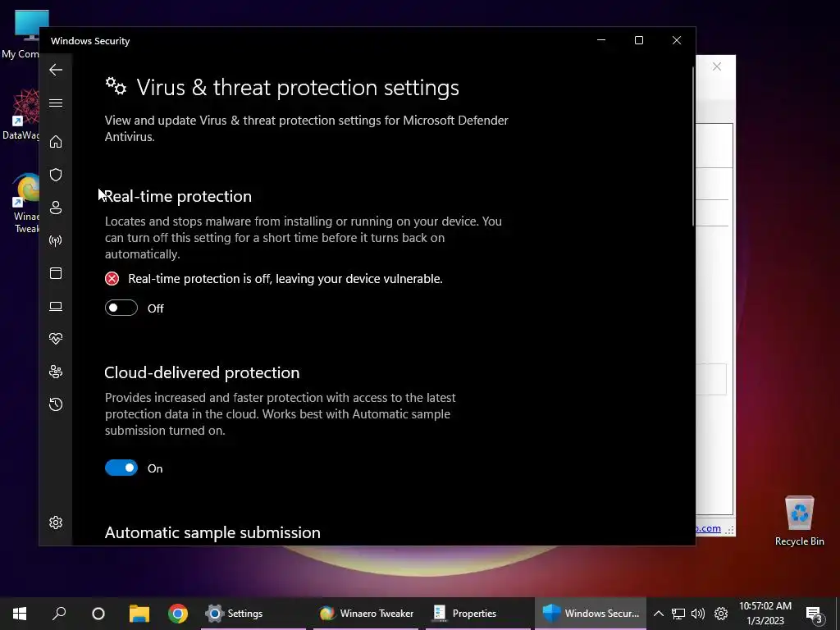
Task: Open taskbar Search magnifier
Action: coord(59,614)
